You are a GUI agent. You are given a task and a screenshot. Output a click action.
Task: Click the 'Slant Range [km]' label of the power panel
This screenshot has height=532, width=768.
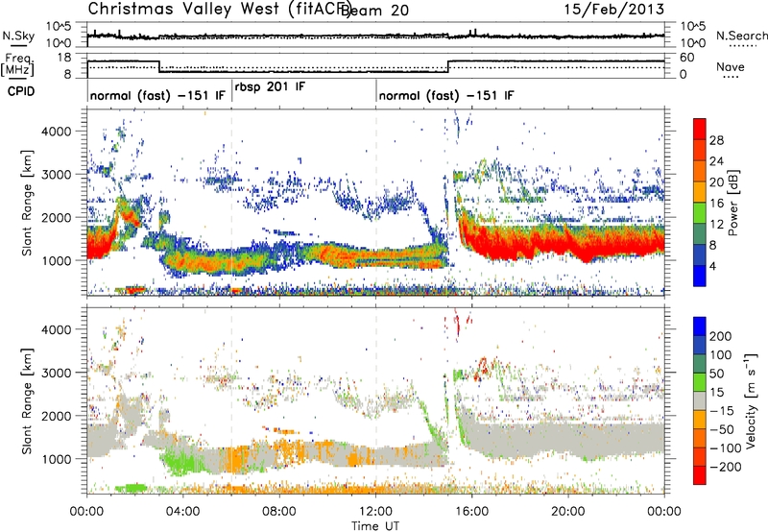pyautogui.click(x=27, y=203)
